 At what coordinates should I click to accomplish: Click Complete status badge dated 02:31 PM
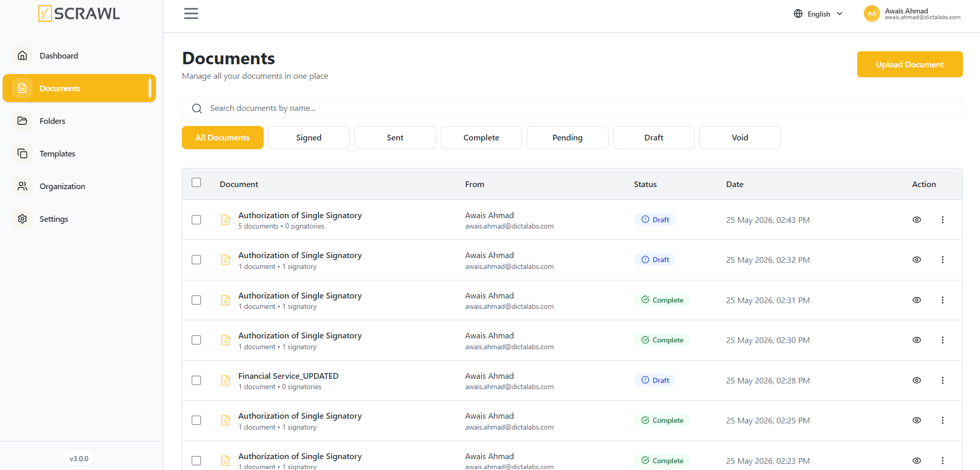point(662,300)
